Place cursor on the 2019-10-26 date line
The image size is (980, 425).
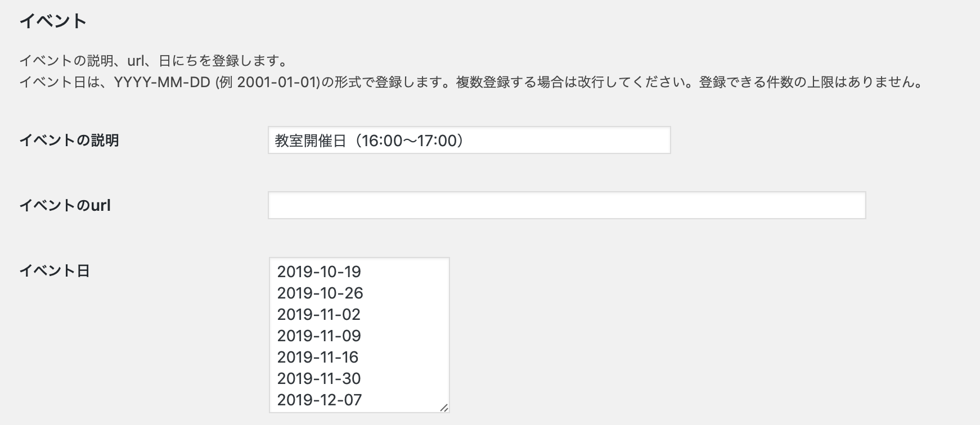320,293
